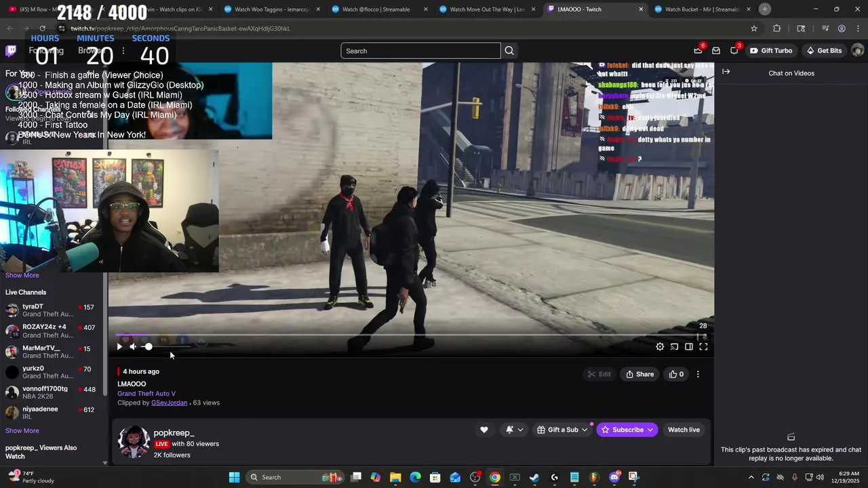This screenshot has width=868, height=488.
Task: Bookmark this page with star icon
Action: tap(753, 28)
